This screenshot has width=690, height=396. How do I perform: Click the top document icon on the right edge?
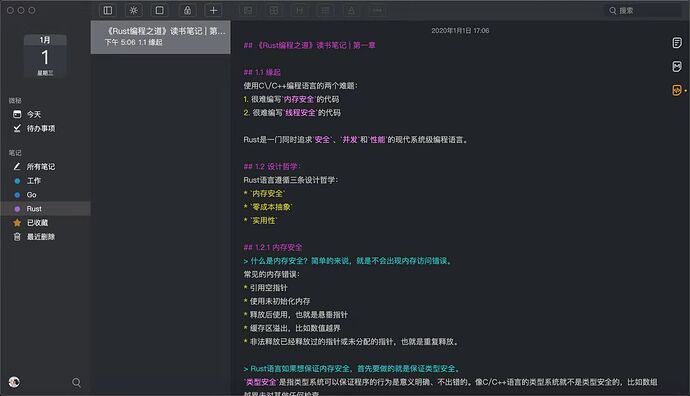coord(677,43)
